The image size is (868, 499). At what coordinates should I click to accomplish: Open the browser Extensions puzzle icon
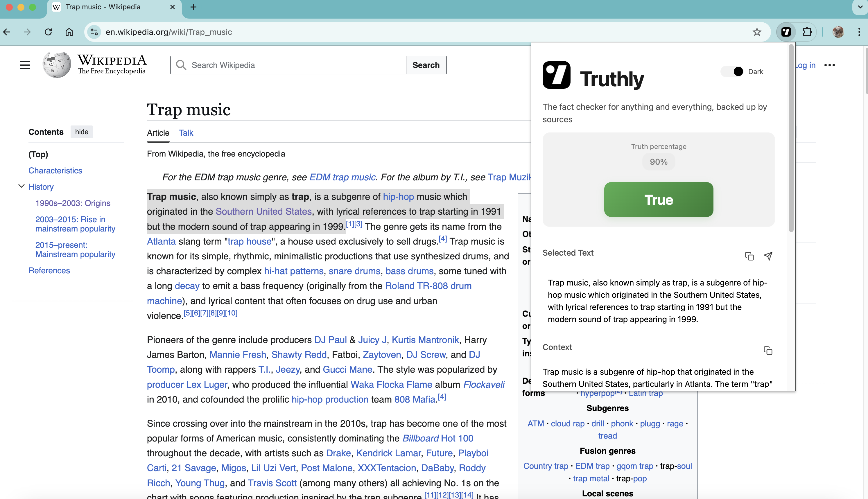pos(807,32)
